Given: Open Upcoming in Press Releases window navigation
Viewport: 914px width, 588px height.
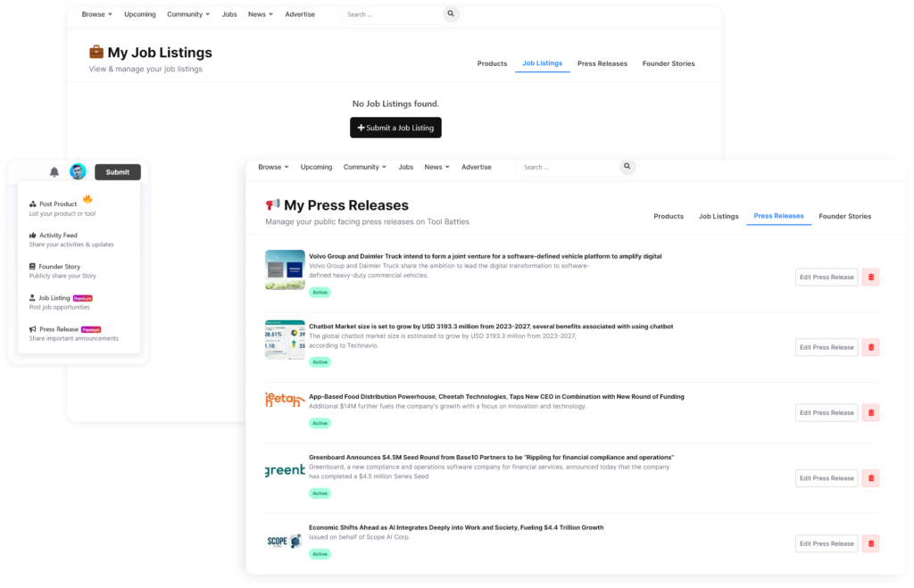Looking at the screenshot, I should coord(317,167).
